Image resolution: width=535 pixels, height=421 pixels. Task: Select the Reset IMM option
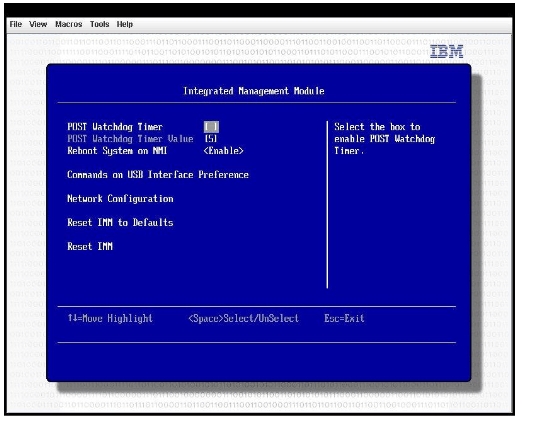[x=90, y=246]
